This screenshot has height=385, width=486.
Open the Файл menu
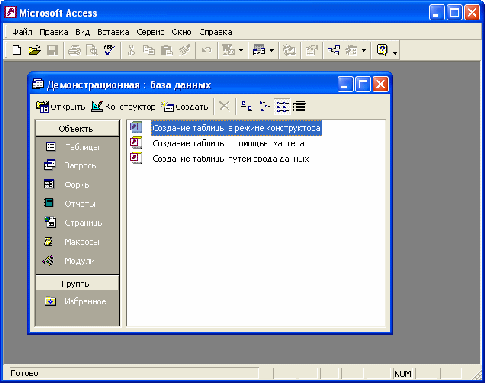coord(23,32)
